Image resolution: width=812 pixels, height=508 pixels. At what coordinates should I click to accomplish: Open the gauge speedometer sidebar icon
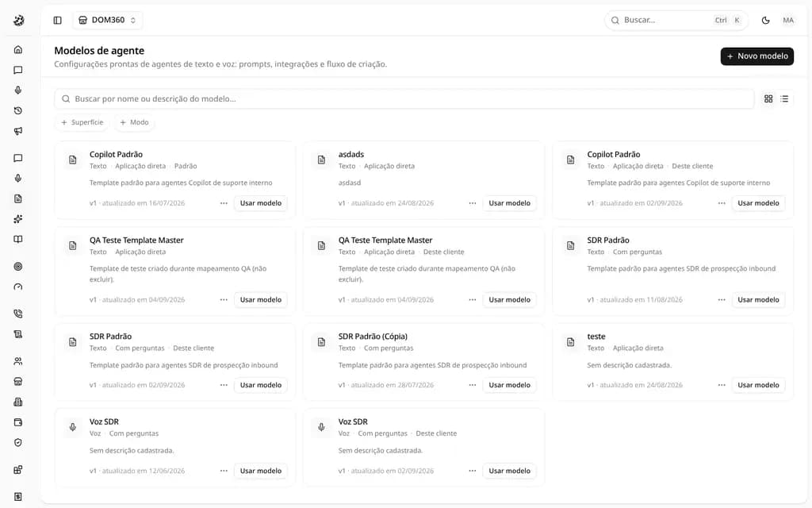pos(18,287)
